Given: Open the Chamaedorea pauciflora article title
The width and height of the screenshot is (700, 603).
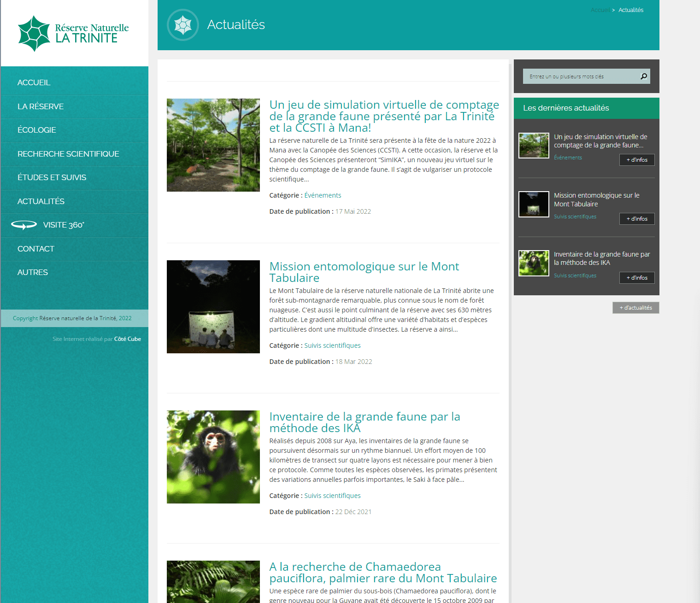Looking at the screenshot, I should [383, 573].
